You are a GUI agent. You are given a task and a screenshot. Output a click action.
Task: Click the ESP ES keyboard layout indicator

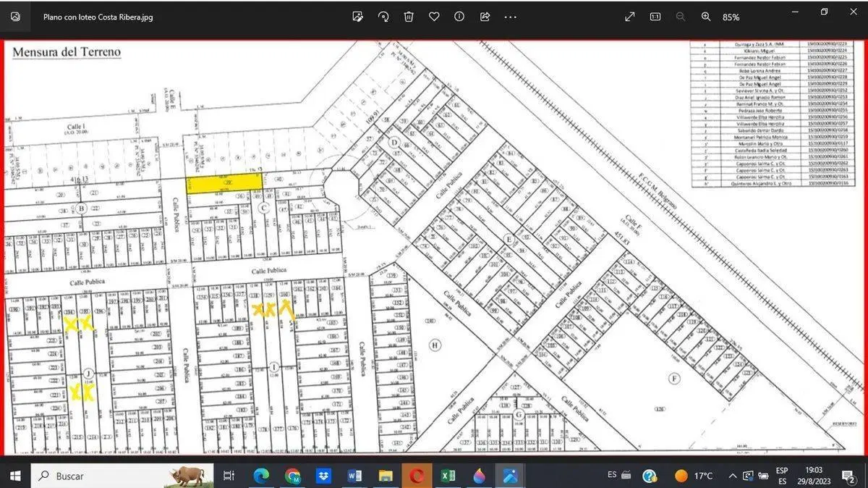(x=782, y=476)
